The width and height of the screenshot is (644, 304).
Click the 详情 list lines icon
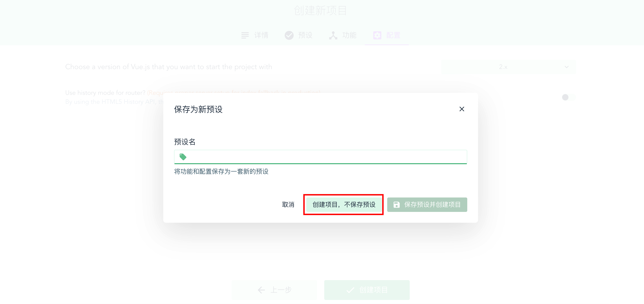click(x=245, y=35)
